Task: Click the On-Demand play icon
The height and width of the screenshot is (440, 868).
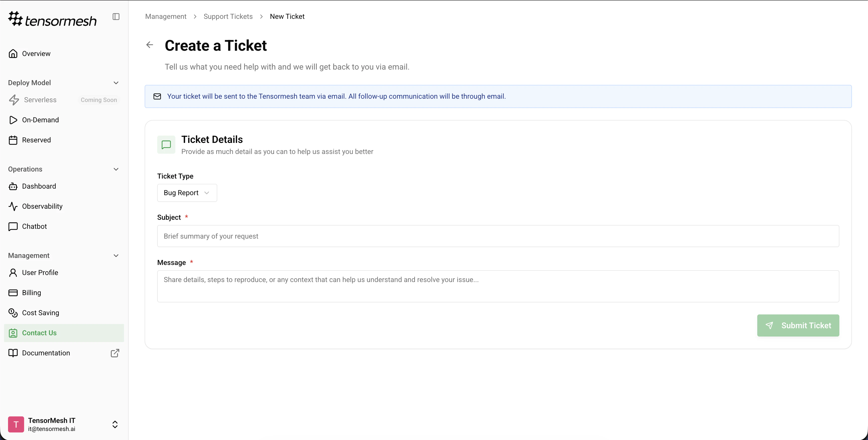Action: (13, 120)
